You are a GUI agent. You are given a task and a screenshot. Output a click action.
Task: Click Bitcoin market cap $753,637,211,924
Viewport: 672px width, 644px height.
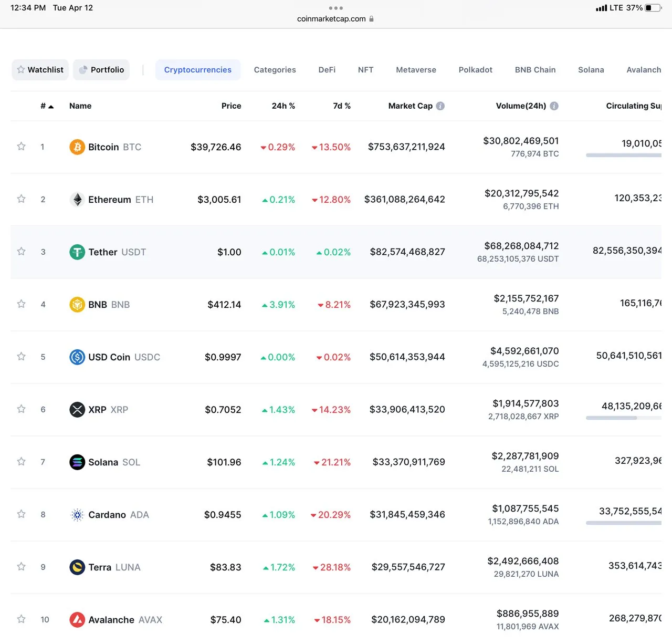pos(406,147)
